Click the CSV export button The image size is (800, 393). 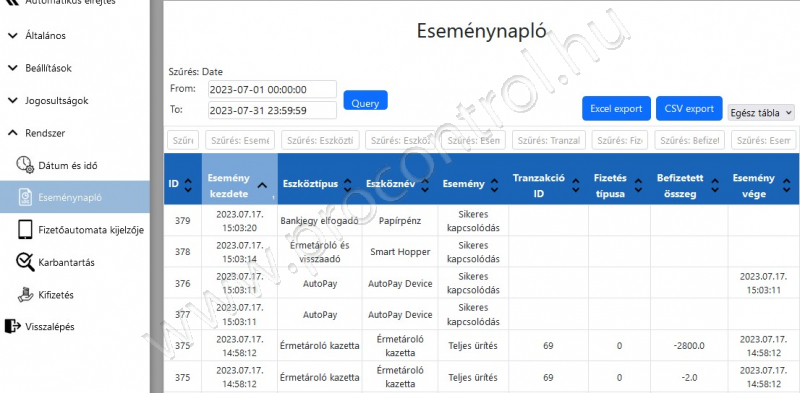(x=689, y=108)
